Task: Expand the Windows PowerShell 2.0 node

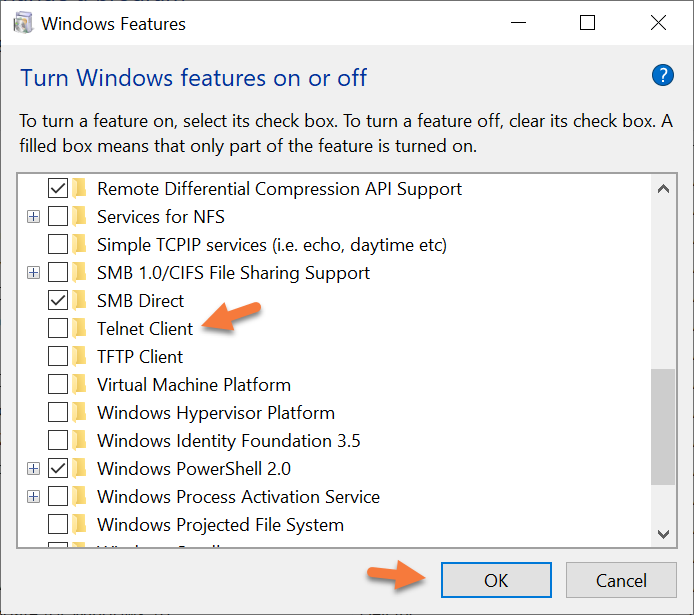Action: 34,468
